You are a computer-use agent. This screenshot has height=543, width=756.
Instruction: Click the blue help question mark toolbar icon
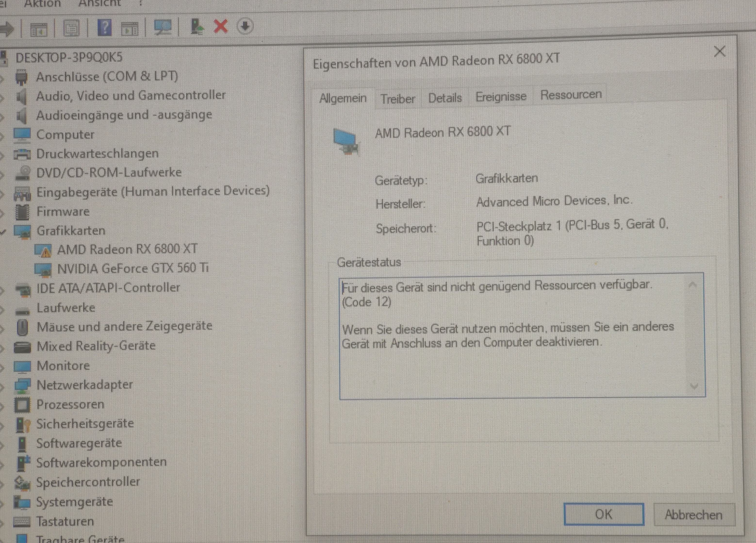coord(104,27)
